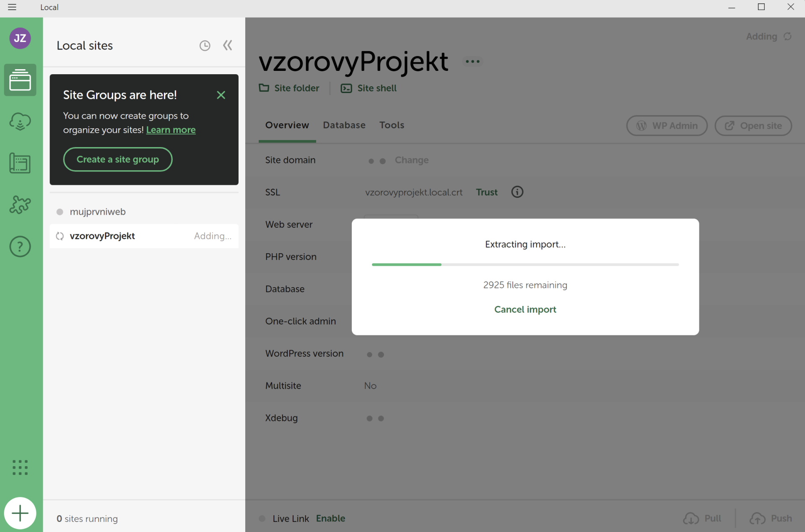805x532 pixels.
Task: Enable Live Link
Action: click(330, 518)
